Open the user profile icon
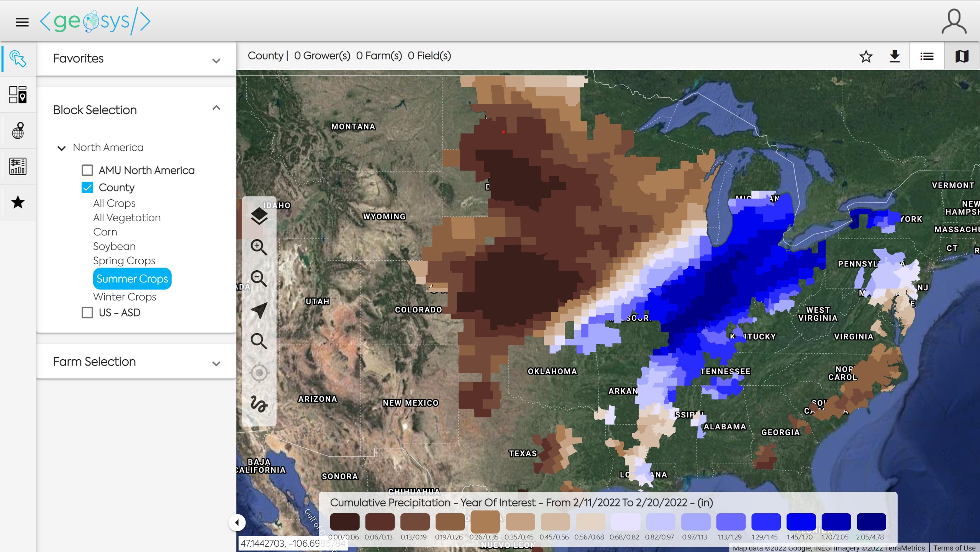980x552 pixels. (954, 21)
